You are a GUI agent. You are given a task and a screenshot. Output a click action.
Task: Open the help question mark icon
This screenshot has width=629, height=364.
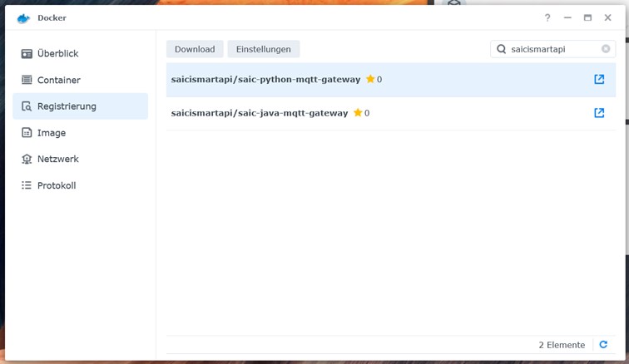[x=547, y=17]
